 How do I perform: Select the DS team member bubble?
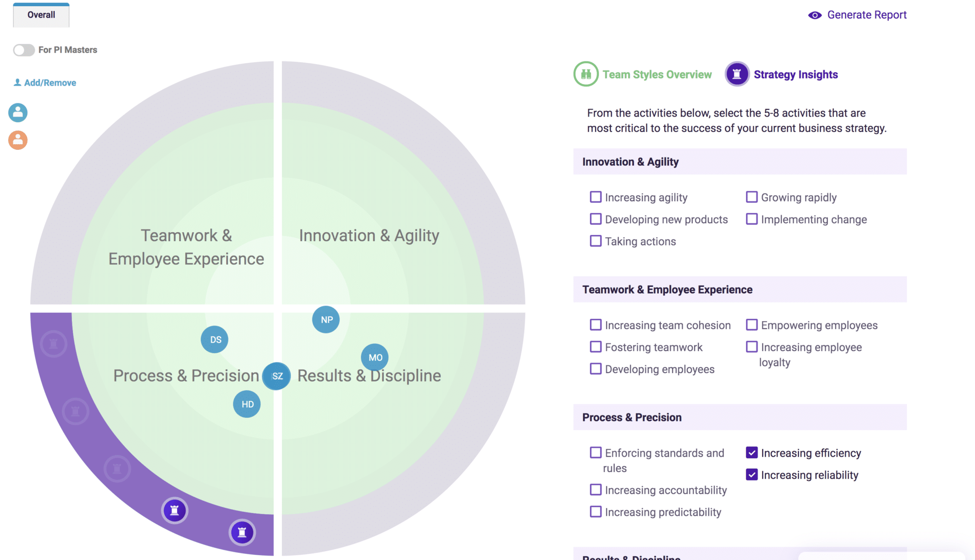coord(215,340)
